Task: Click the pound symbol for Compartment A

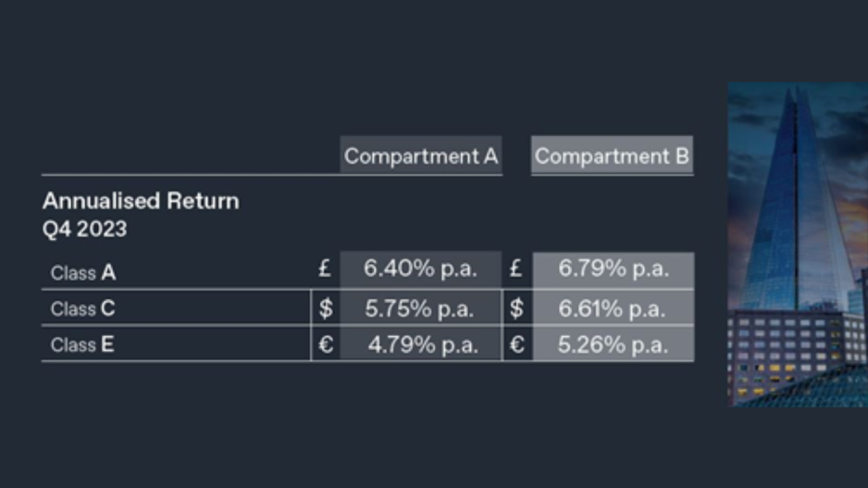Action: [325, 269]
